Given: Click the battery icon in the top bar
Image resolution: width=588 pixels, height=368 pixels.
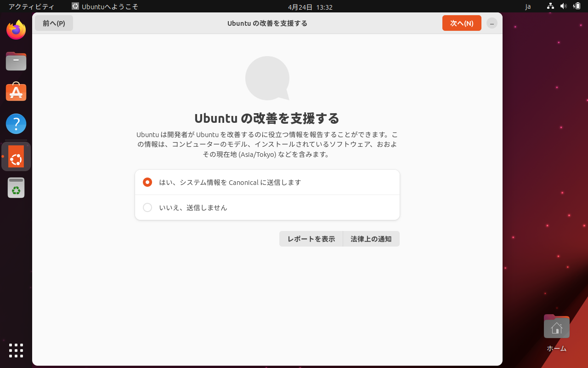Looking at the screenshot, I should (x=577, y=6).
